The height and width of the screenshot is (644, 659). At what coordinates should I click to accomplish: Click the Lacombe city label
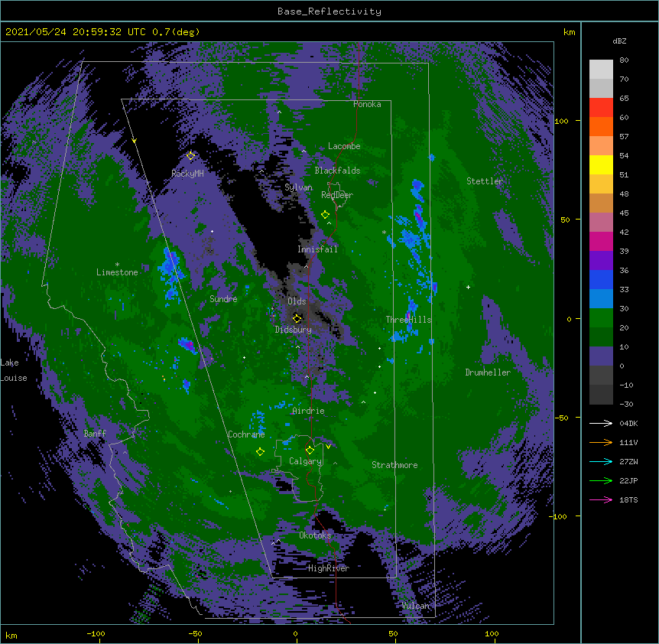pos(344,146)
